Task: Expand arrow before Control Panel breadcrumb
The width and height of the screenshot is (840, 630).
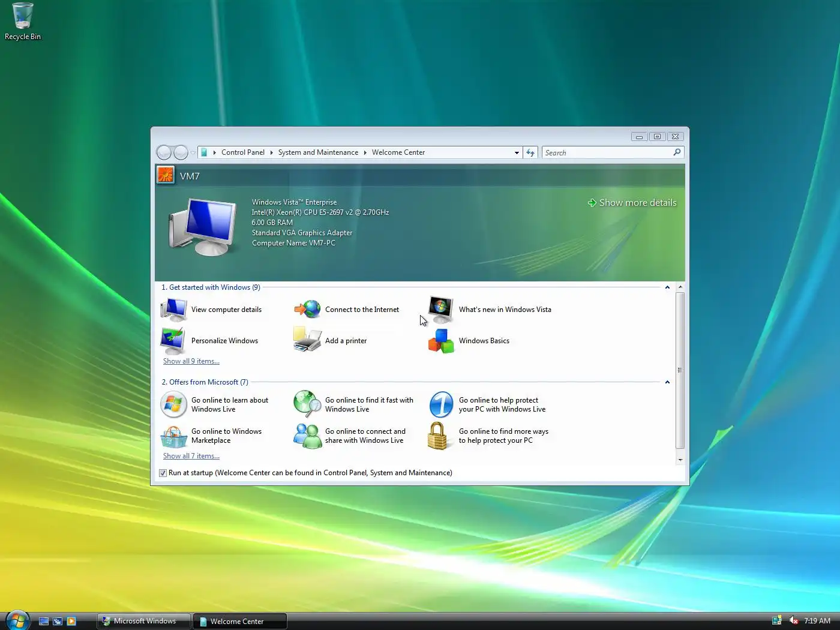Action: pos(215,152)
